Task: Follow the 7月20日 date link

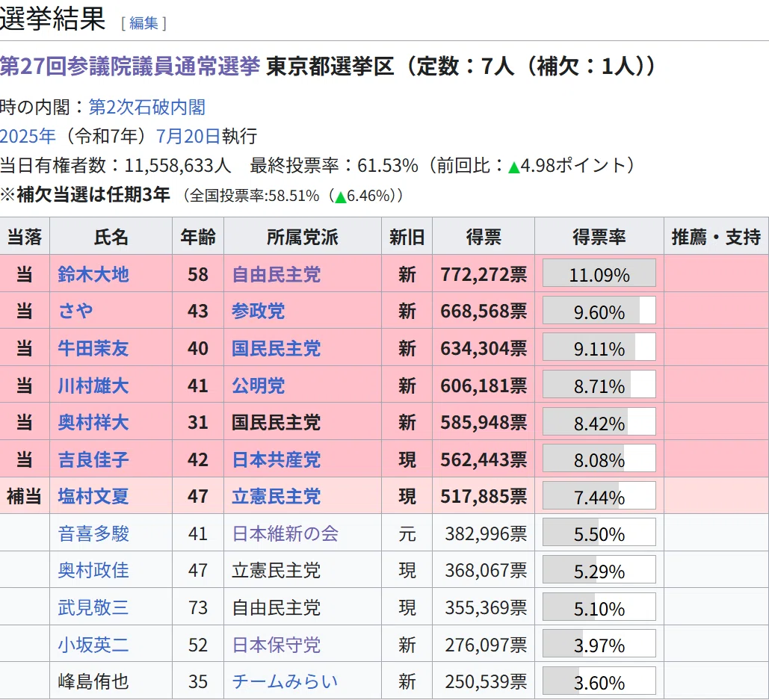Action: pos(188,136)
